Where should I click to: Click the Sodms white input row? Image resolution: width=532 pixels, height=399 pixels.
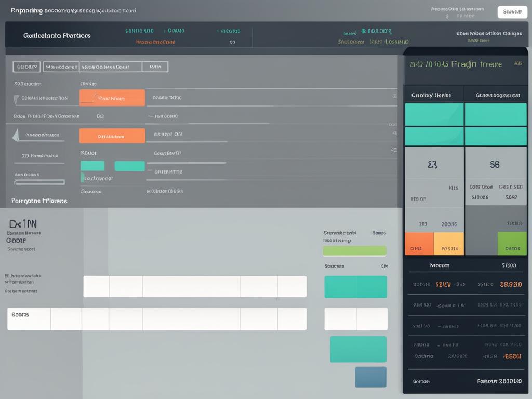tap(156, 319)
